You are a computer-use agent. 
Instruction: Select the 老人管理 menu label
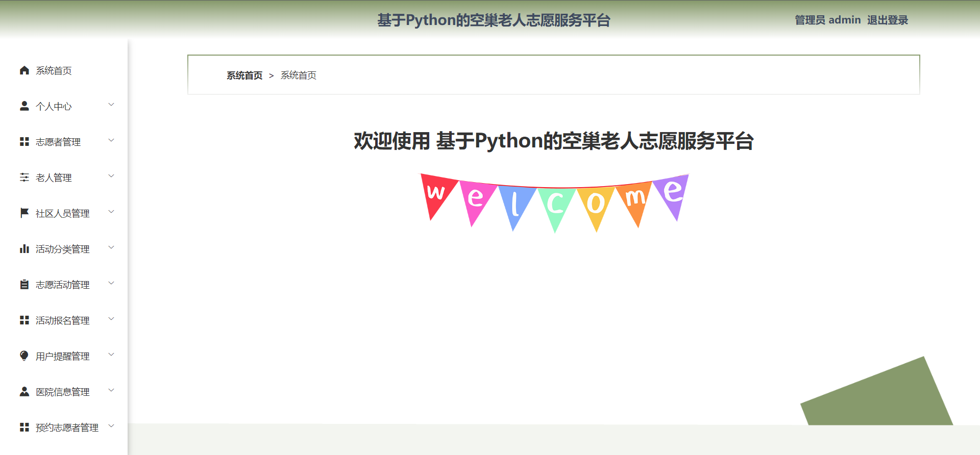coord(54,178)
